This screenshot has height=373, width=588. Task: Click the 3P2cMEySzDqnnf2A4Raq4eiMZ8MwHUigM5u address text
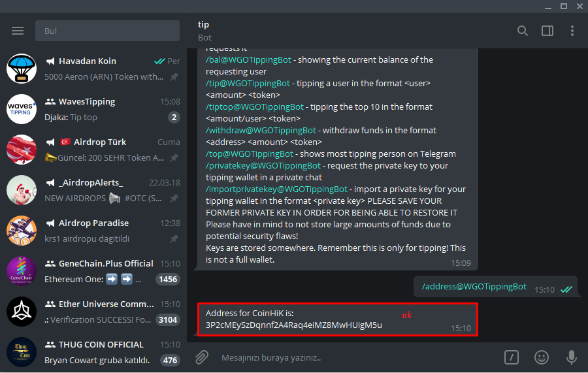tap(293, 325)
